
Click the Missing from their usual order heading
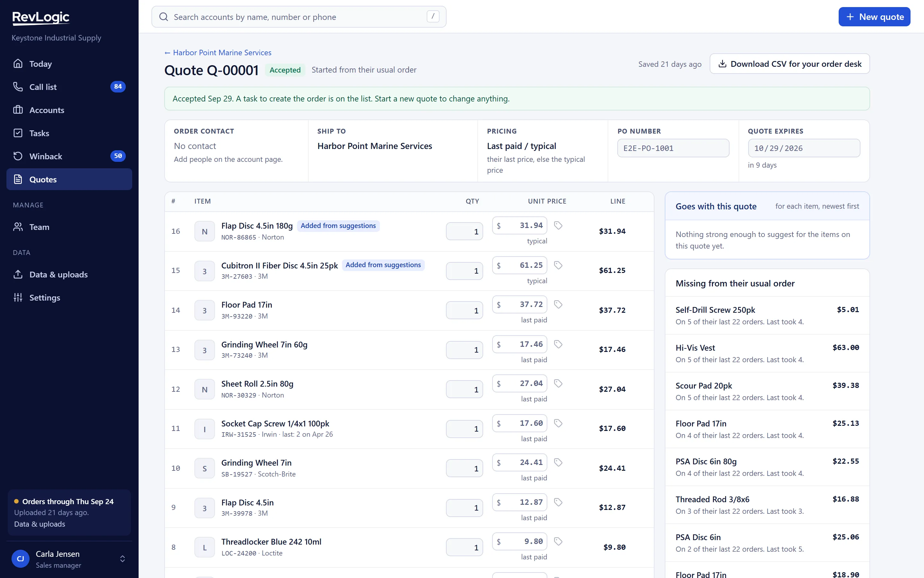click(735, 283)
